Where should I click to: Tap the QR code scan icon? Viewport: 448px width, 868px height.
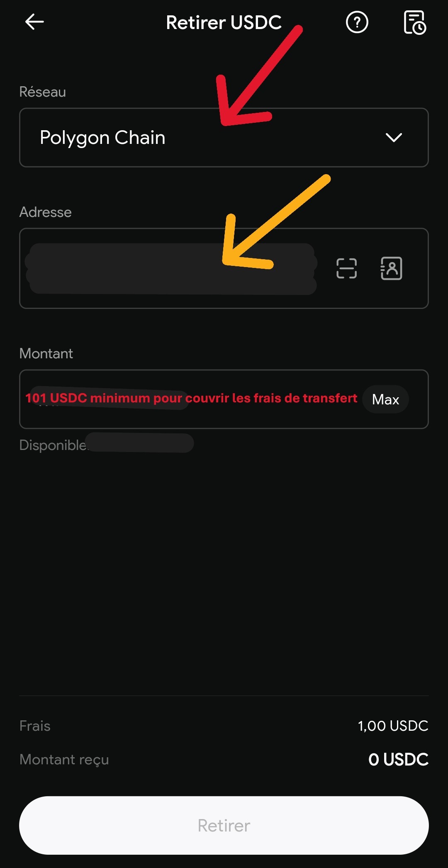(346, 268)
